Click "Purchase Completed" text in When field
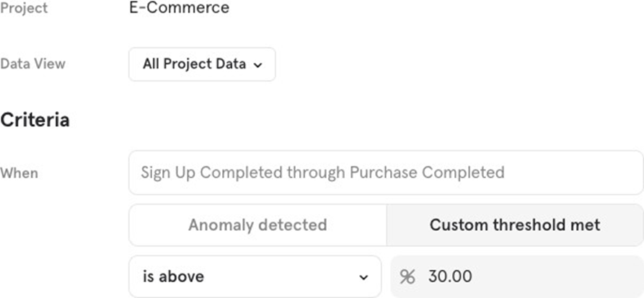 [x=427, y=172]
